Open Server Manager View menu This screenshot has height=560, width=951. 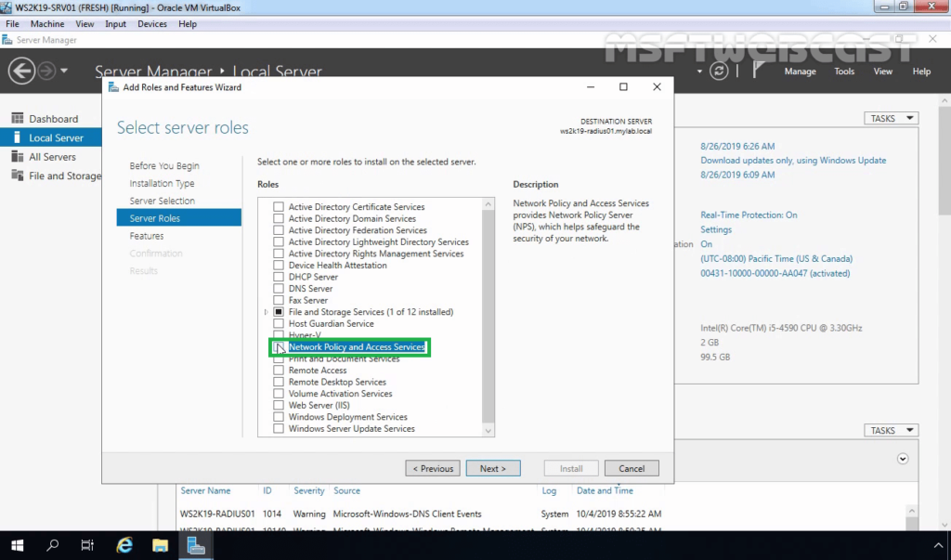point(882,71)
